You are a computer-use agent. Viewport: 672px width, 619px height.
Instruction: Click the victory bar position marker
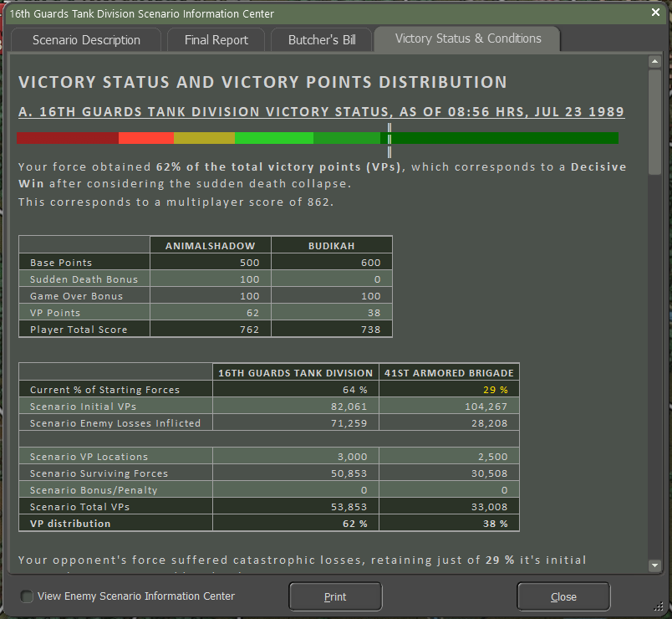coord(389,140)
